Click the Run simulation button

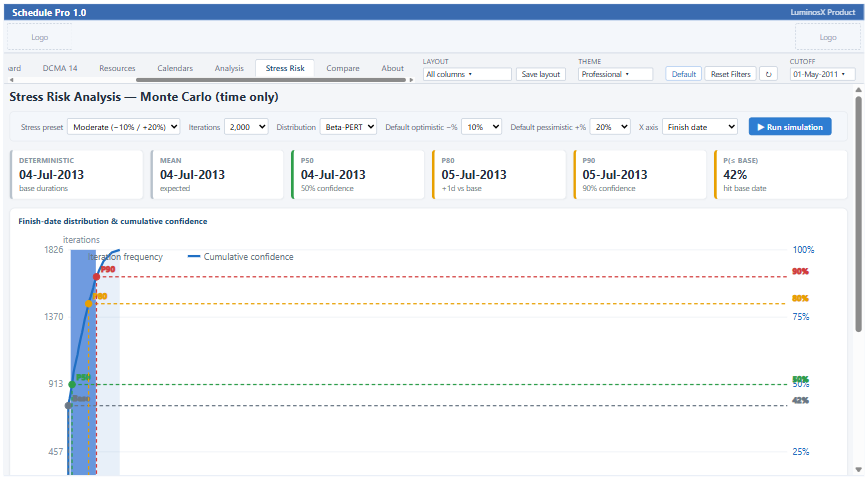click(790, 127)
